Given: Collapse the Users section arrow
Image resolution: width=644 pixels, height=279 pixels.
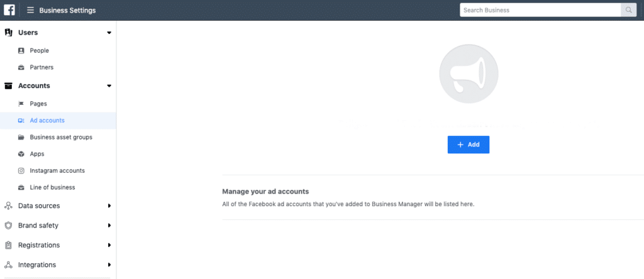Looking at the screenshot, I should [x=109, y=33].
